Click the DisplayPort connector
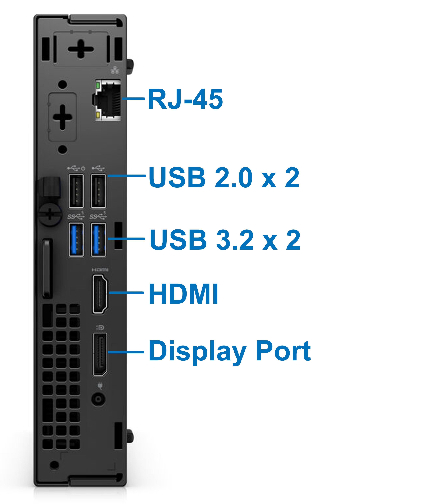The width and height of the screenshot is (425, 504). coord(100,354)
